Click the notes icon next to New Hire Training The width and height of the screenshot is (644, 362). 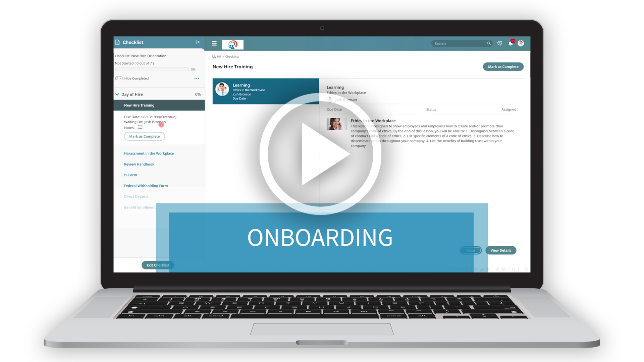[140, 127]
